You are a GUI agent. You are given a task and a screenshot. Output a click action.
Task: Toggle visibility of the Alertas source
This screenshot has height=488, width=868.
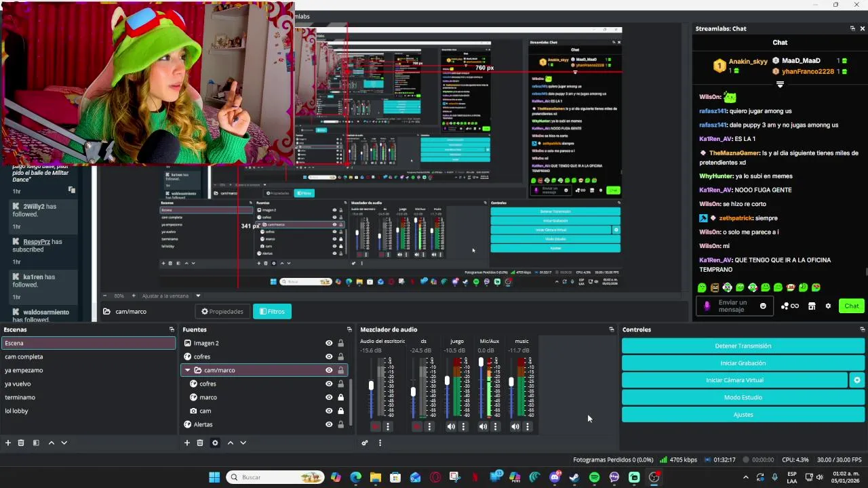tap(329, 424)
